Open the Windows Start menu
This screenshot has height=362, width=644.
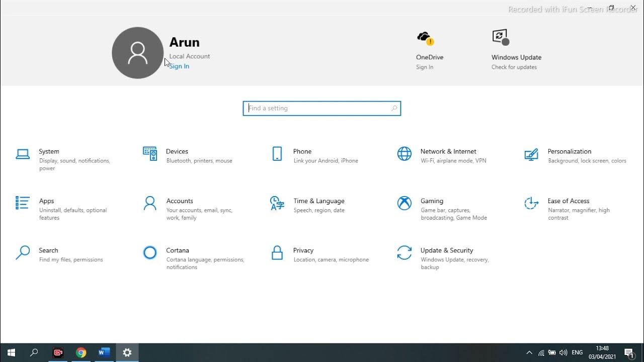pos(11,353)
